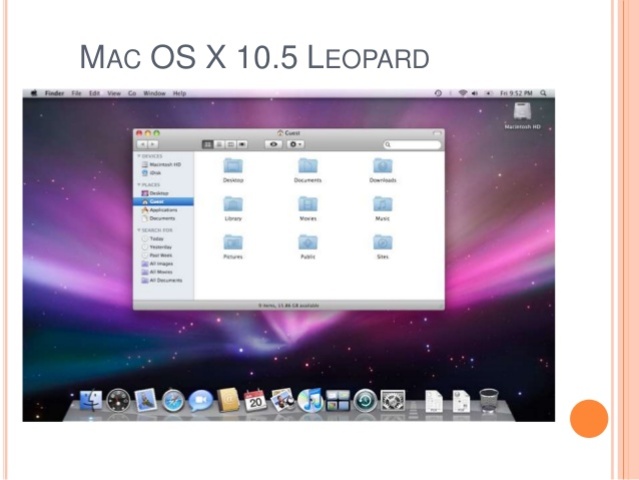Image resolution: width=639 pixels, height=480 pixels.
Task: Open the Go menu
Action: coord(132,93)
